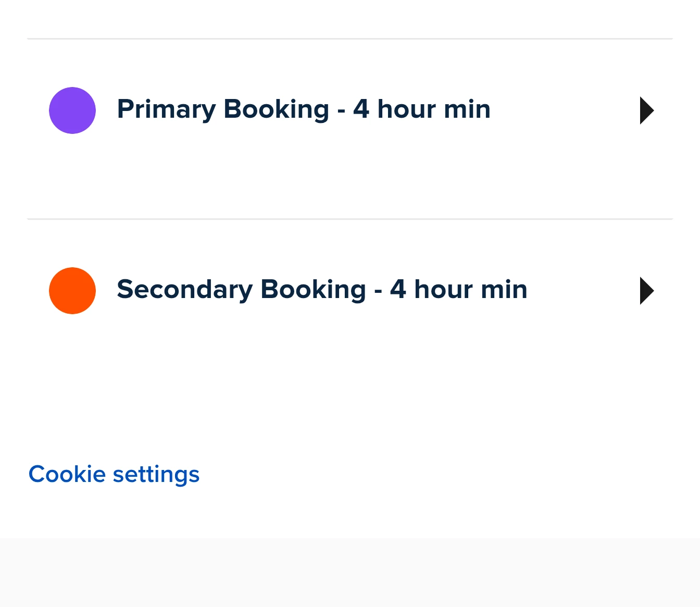Viewport: 700px width, 607px height.
Task: Click the word "Booking" in the Primary row
Action: (276, 109)
